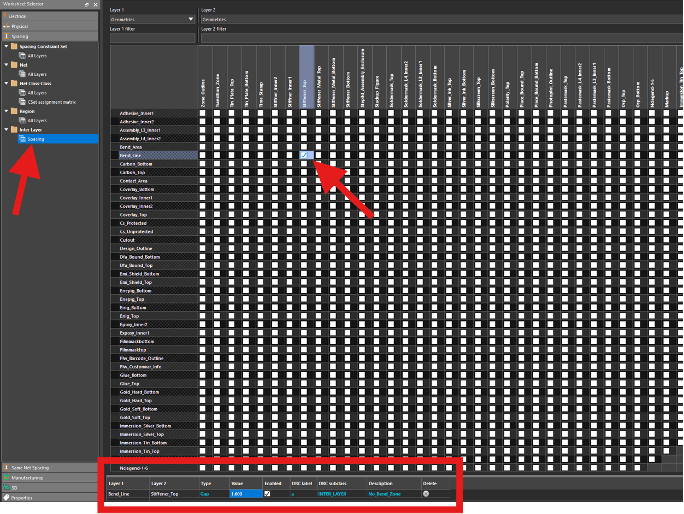Check Carbon_Bottom in highlighted Stiffener_Top column
This screenshot has width=684, height=514.
pos(304,164)
